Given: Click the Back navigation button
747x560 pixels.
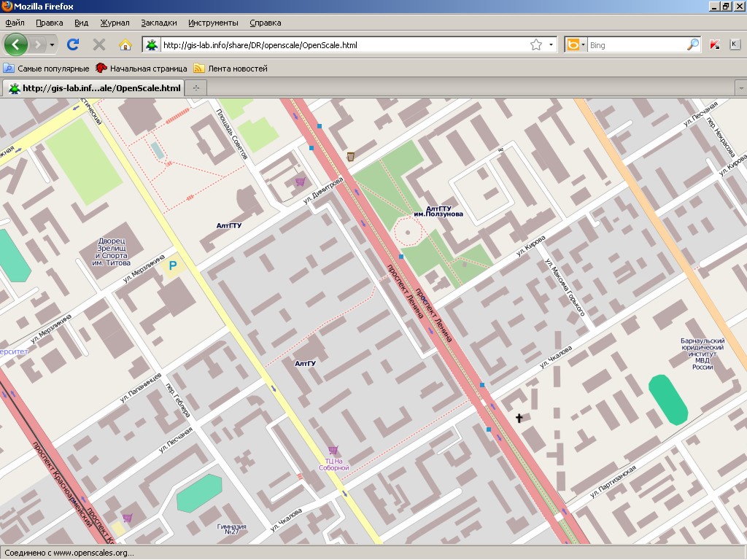Looking at the screenshot, I should pyautogui.click(x=16, y=44).
